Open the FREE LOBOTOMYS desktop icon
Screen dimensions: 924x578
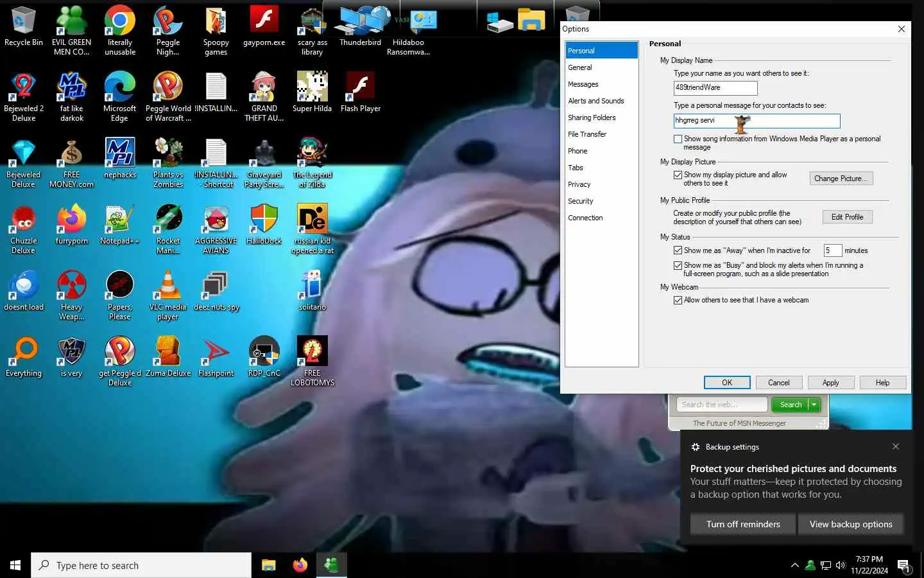[x=312, y=361]
